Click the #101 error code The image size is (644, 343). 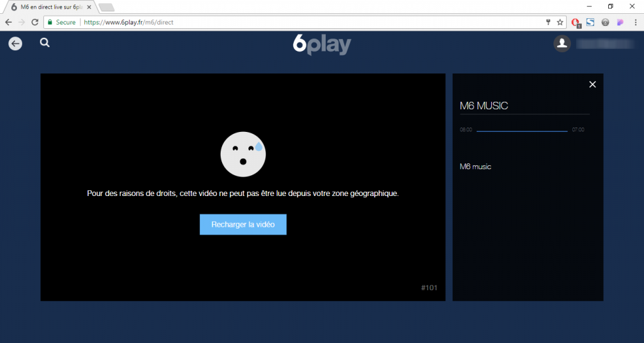(429, 288)
